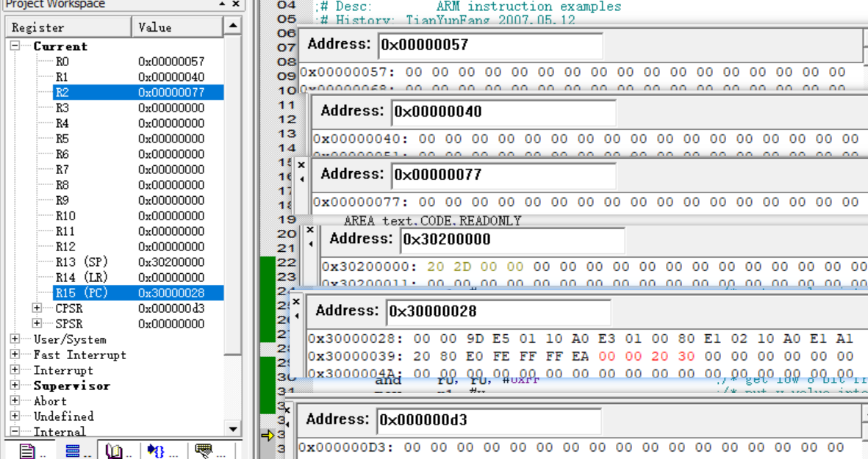Image resolution: width=868 pixels, height=459 pixels.
Task: Click the R15 value 0x30000028
Action: pyautogui.click(x=171, y=292)
